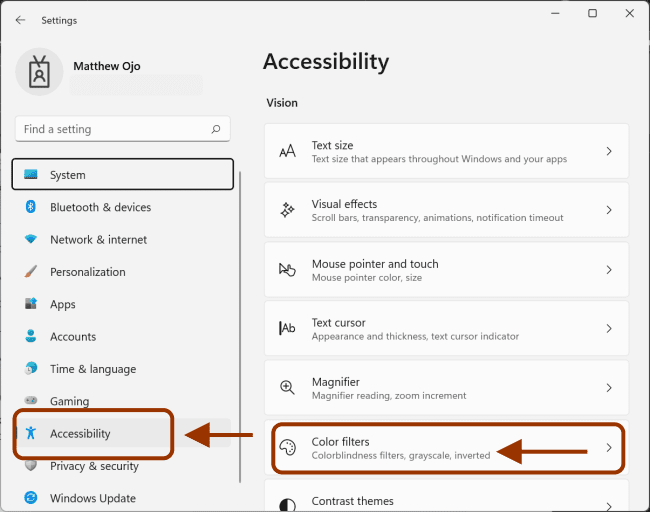The width and height of the screenshot is (650, 512).
Task: Open the Visual effects setting
Action: [446, 210]
